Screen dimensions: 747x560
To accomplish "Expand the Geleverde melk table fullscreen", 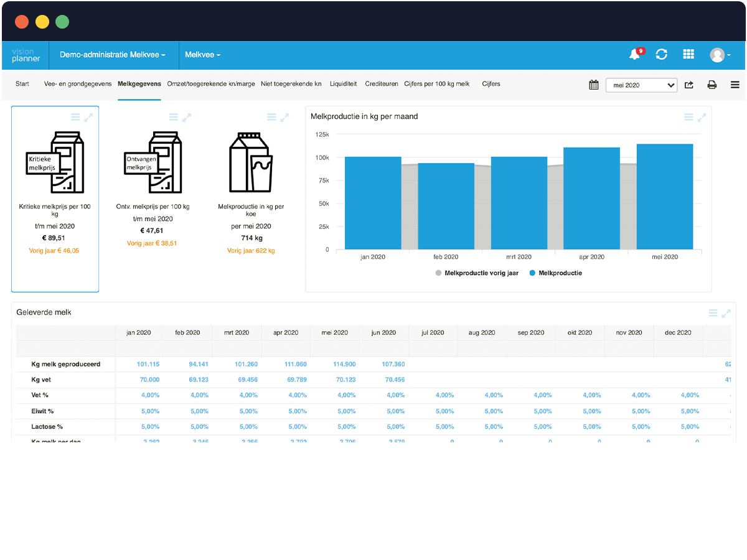I will (726, 313).
